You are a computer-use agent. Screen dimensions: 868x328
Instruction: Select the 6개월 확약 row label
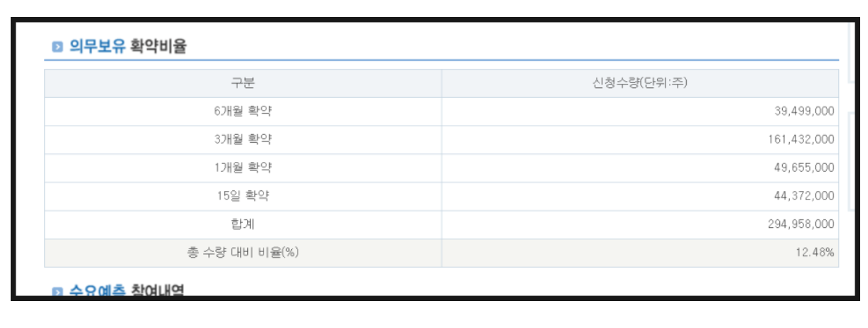(x=243, y=111)
